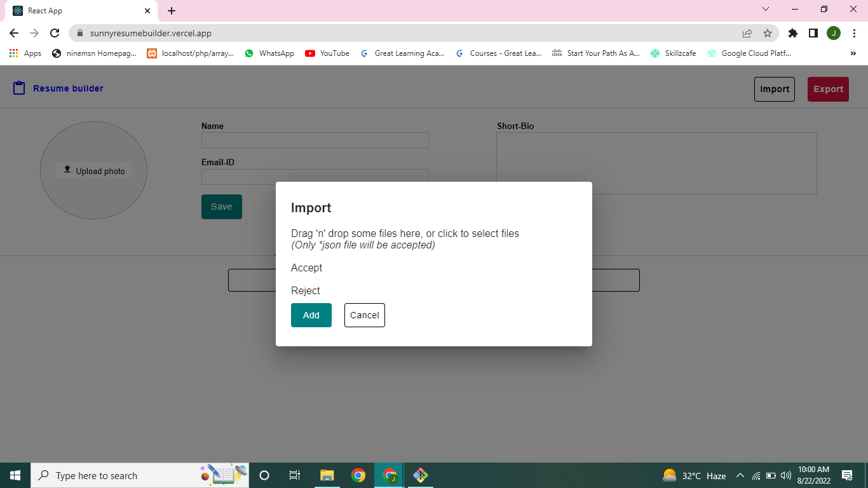The width and height of the screenshot is (868, 488).
Task: Click the Resume builder clipboard icon
Action: (x=19, y=88)
